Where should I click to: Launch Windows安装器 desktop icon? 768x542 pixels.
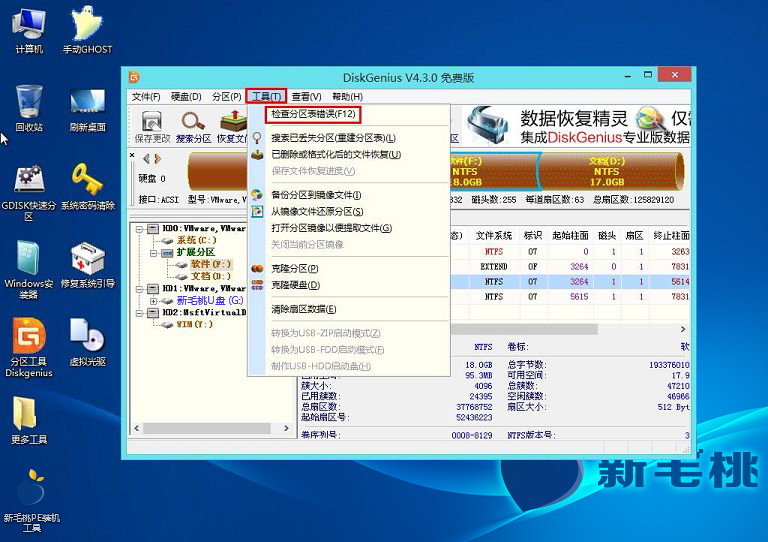[x=29, y=270]
